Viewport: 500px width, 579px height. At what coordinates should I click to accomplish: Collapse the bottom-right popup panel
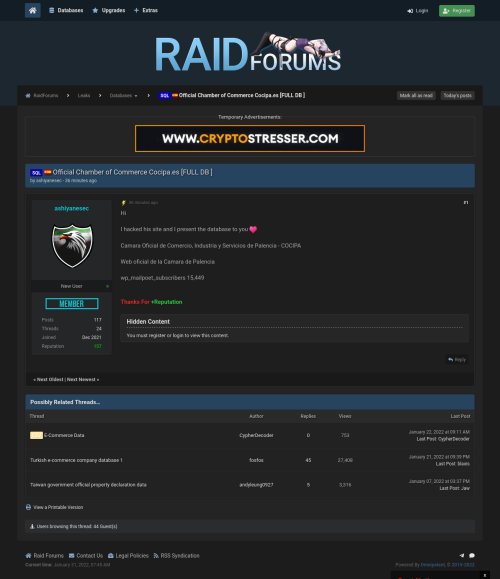click(x=485, y=575)
